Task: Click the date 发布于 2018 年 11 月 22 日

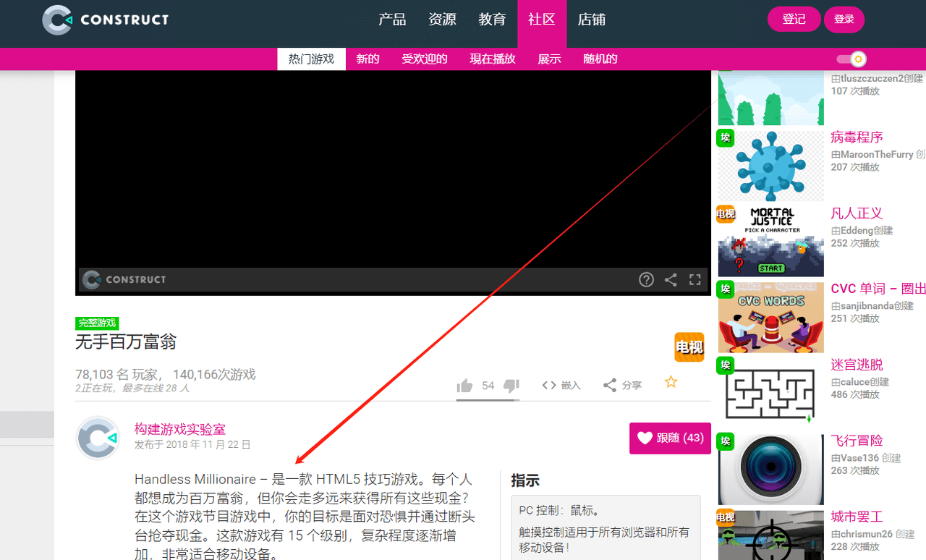Action: 192,444
